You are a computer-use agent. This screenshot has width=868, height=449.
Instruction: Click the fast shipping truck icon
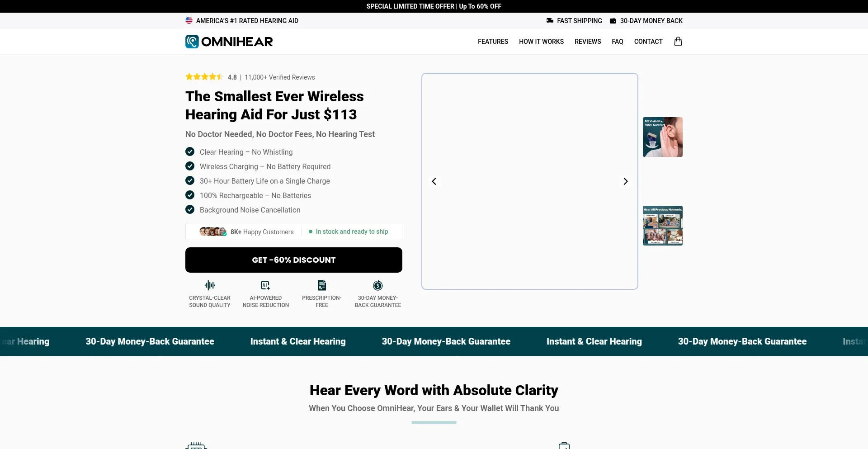[550, 21]
